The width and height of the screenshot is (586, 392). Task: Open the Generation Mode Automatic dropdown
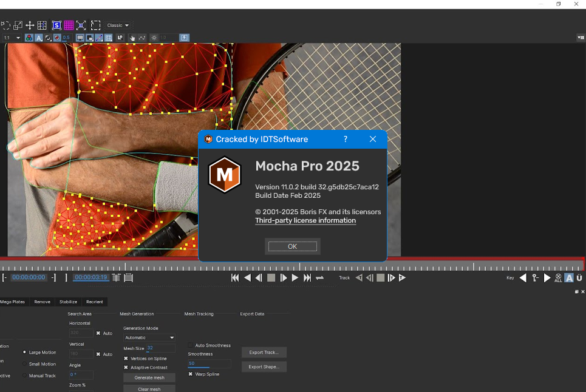(x=149, y=337)
